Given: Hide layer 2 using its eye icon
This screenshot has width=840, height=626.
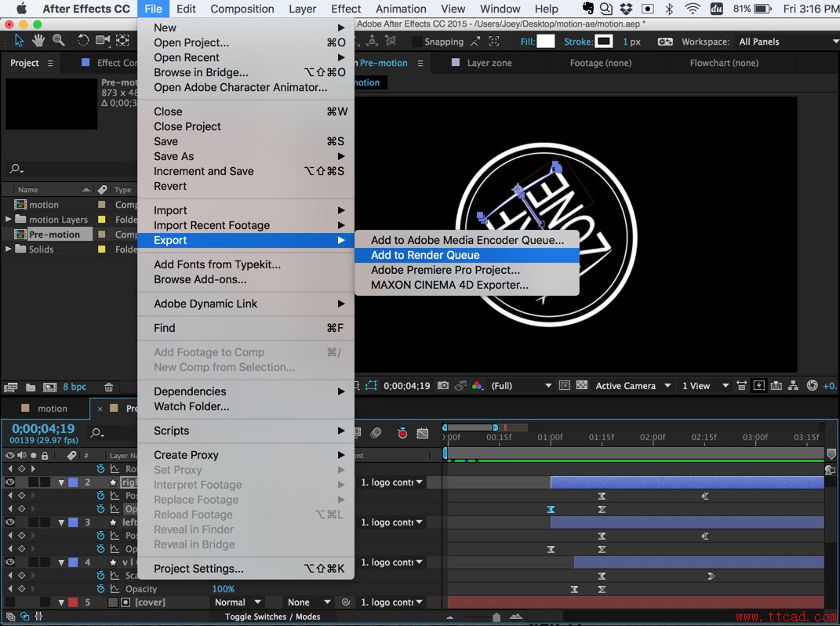Looking at the screenshot, I should (x=10, y=482).
